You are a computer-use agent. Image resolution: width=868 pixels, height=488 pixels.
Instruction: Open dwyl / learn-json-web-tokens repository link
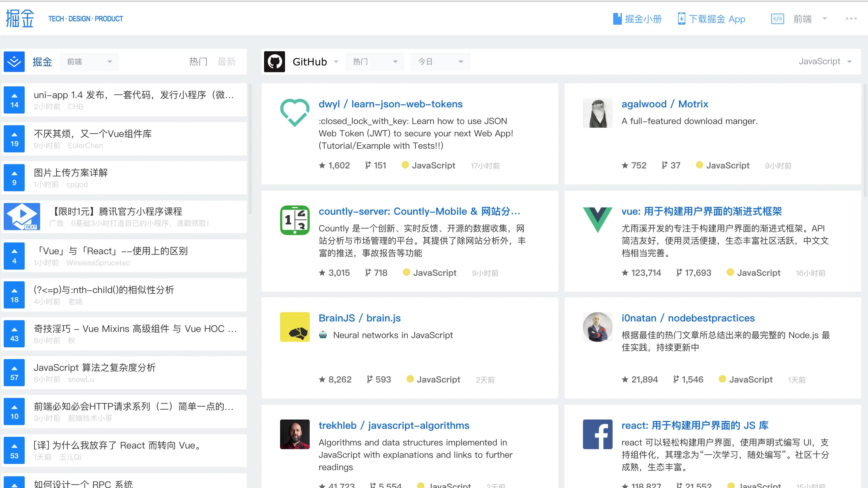(390, 104)
